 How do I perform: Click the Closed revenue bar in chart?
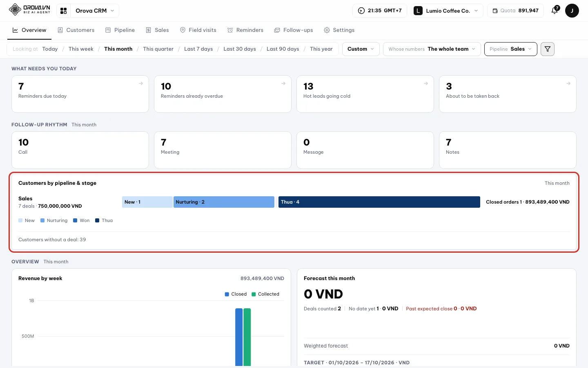click(x=239, y=337)
